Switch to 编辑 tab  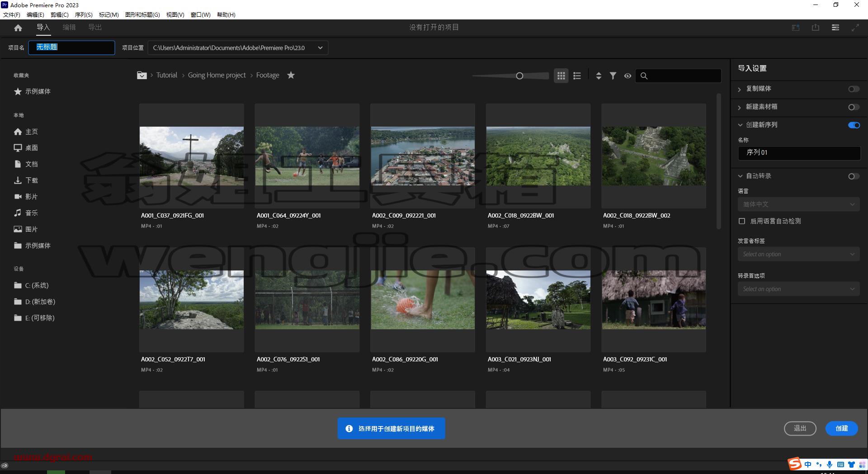(x=69, y=28)
